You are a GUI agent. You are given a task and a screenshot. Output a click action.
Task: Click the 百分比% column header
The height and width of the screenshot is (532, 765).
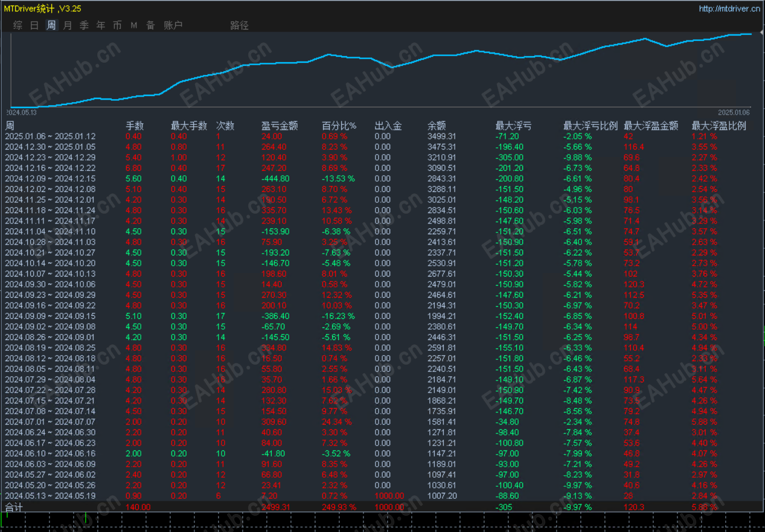339,126
